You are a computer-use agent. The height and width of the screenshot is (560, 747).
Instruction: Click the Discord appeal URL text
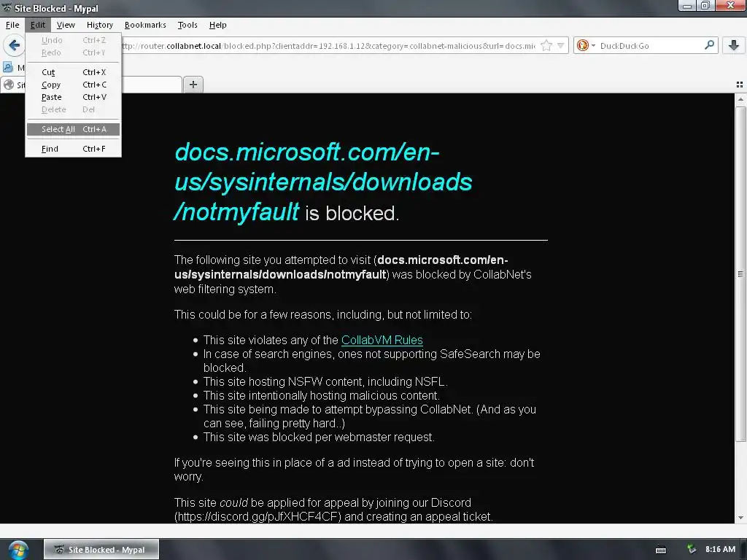point(258,517)
